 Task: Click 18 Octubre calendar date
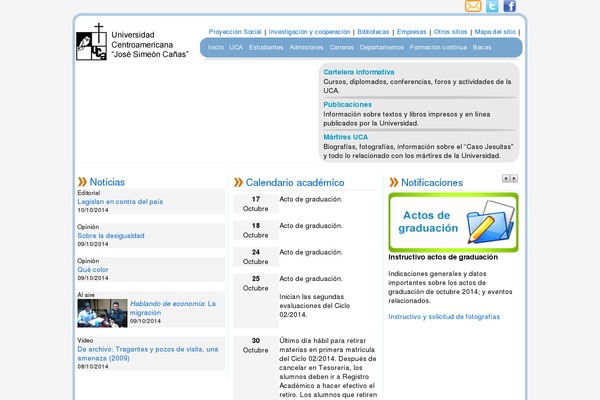pyautogui.click(x=256, y=230)
